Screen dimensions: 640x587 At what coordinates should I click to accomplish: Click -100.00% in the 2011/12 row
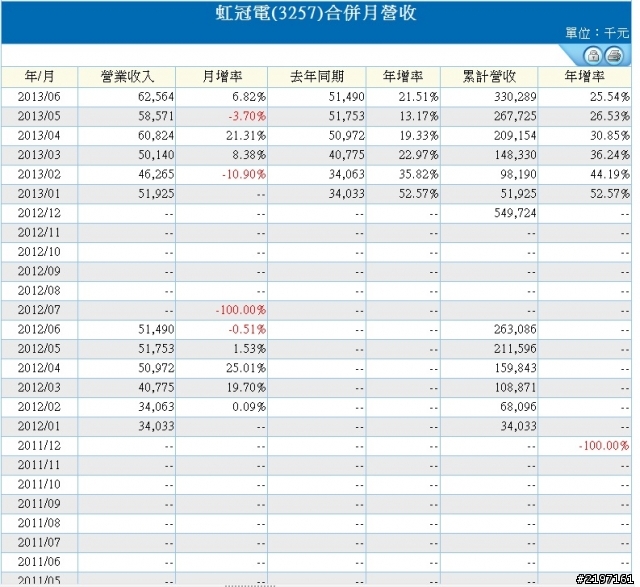coord(604,445)
